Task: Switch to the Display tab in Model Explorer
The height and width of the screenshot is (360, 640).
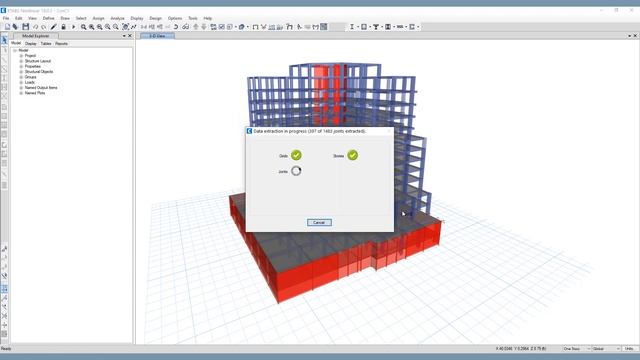Action: pos(31,44)
